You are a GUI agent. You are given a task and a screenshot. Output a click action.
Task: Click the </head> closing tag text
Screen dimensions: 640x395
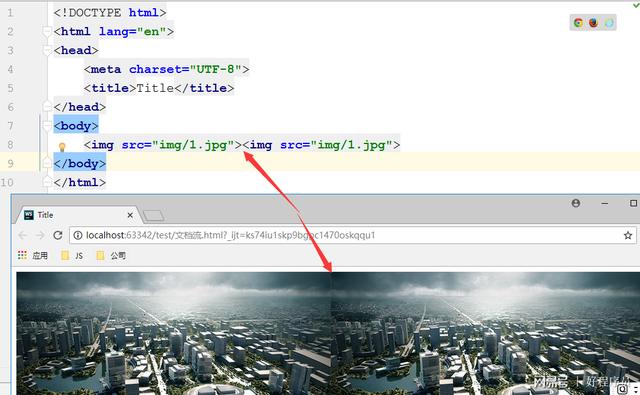[80, 107]
